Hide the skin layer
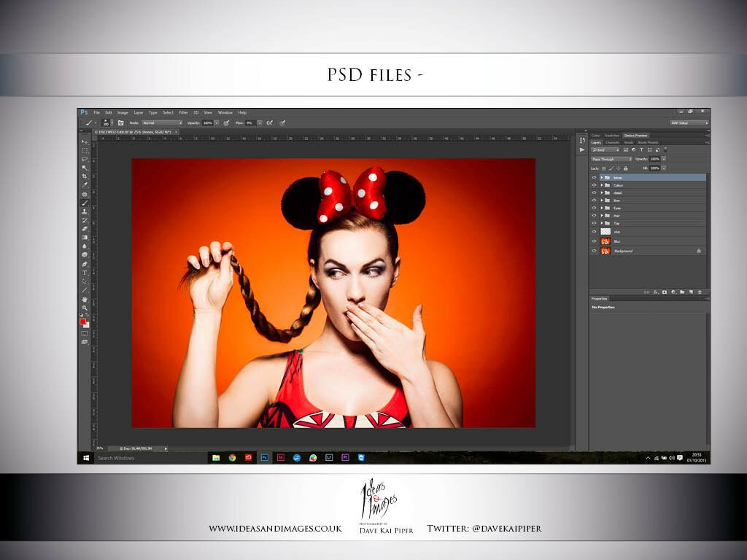747x560 pixels. click(x=594, y=232)
